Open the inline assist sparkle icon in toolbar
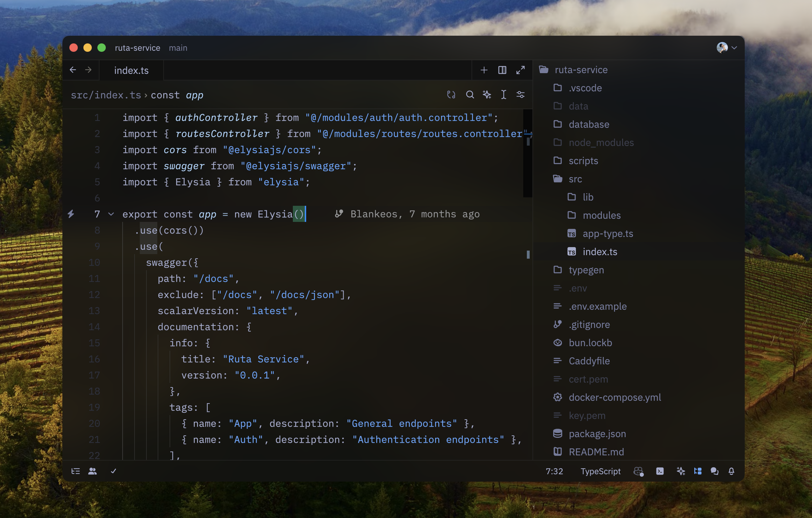Viewport: 812px width, 518px height. click(487, 94)
